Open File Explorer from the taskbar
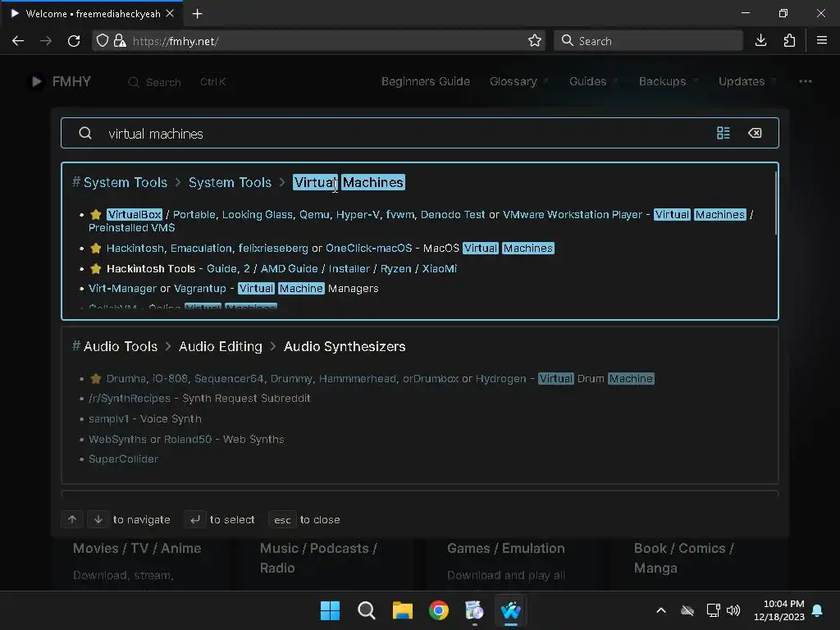Viewport: 840px width, 630px height. [x=402, y=610]
